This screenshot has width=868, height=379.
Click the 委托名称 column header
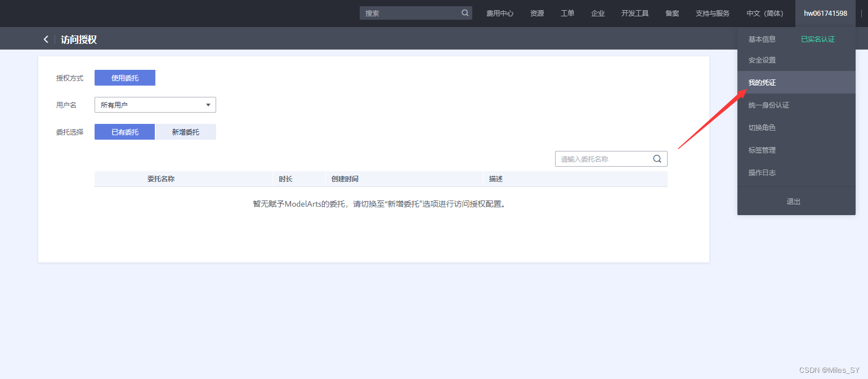coord(161,179)
